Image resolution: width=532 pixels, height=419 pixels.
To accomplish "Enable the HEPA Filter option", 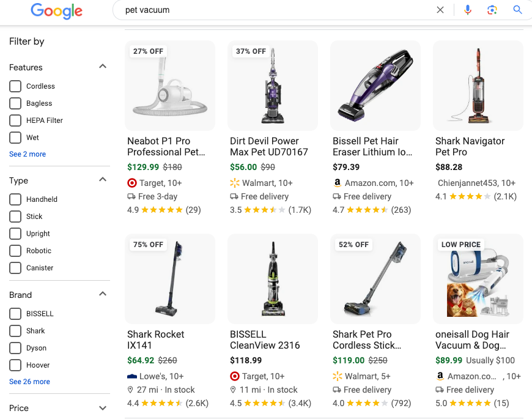I will click(x=15, y=121).
